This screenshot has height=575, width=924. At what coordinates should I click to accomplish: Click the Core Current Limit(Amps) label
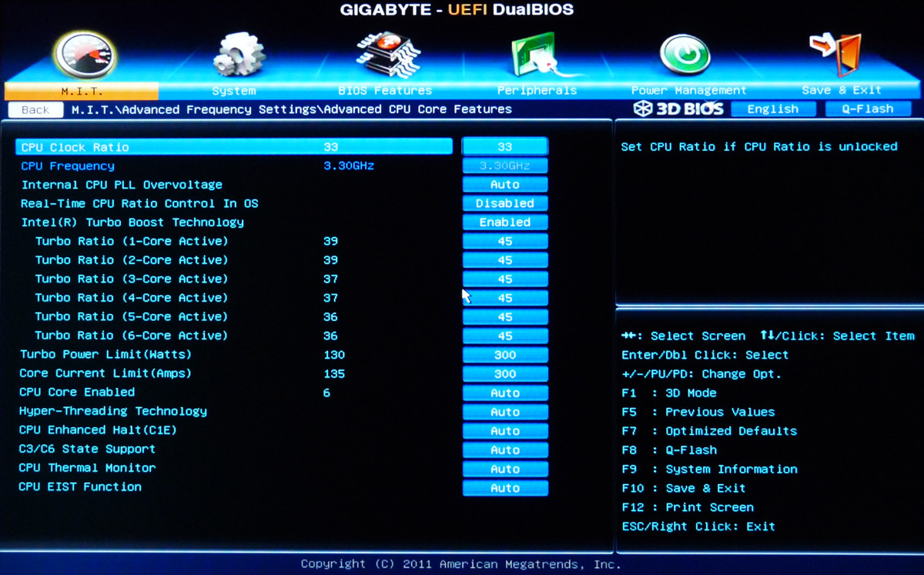coord(105,373)
